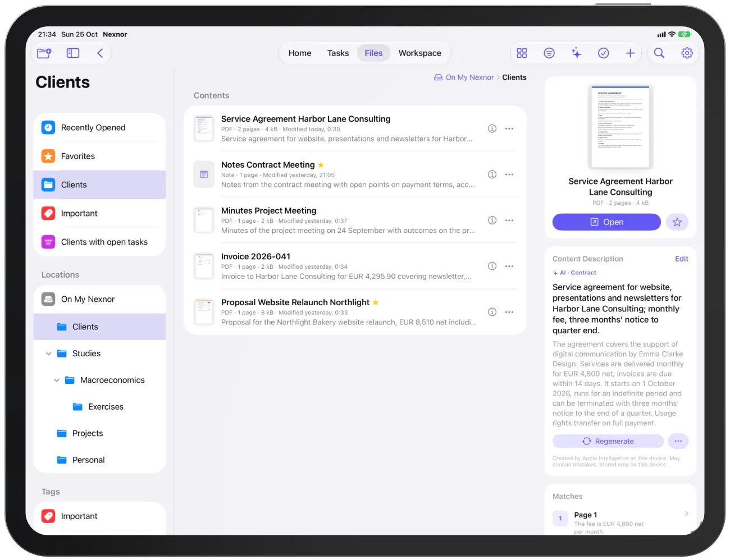Open Recently Opened in sidebar
Screen dimensions: 730x560
(x=100, y=128)
